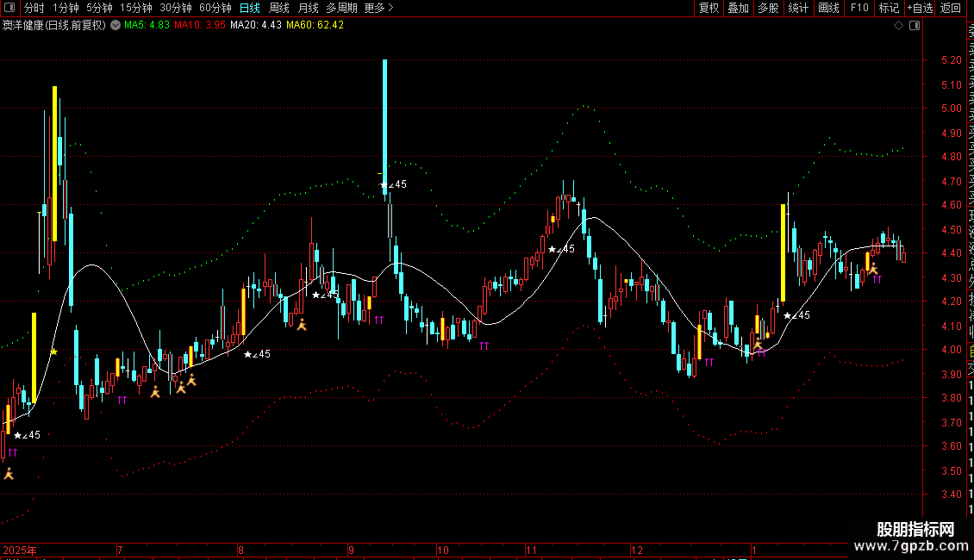The image size is (974, 560).
Task: Open the 多周期 multi-period view
Action: click(341, 8)
